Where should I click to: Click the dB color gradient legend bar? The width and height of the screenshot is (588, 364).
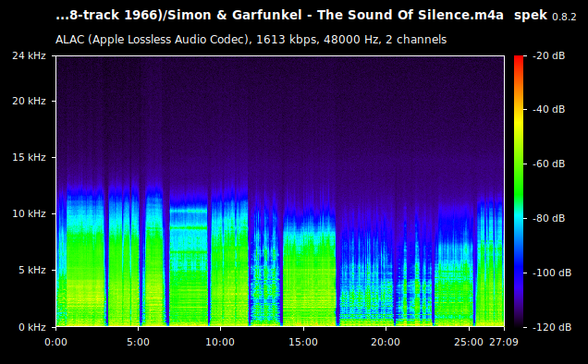click(519, 191)
